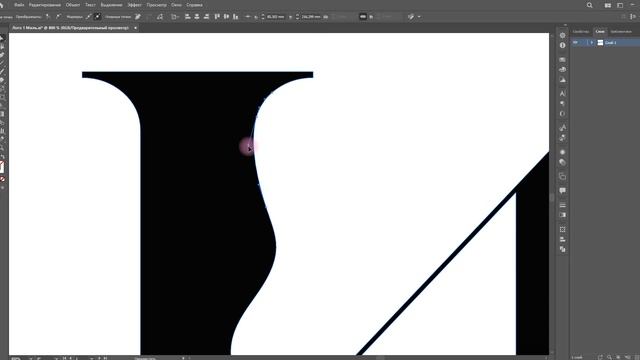
Task: Click the Преобразовать label in control bar
Action: point(29,17)
